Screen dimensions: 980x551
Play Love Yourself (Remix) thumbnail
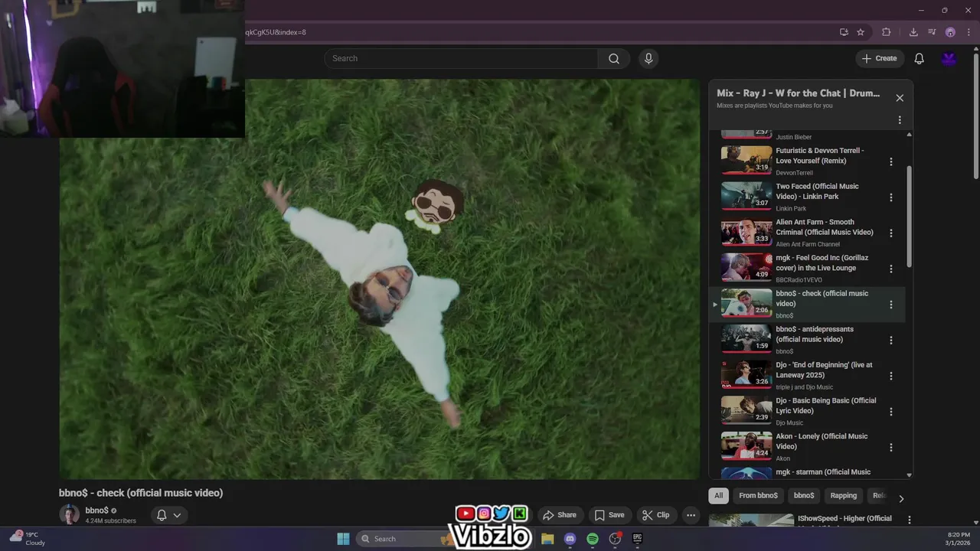[746, 160]
